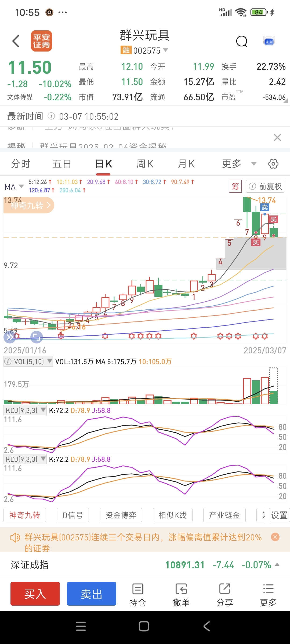Open the search magnifier icon

(x=242, y=41)
